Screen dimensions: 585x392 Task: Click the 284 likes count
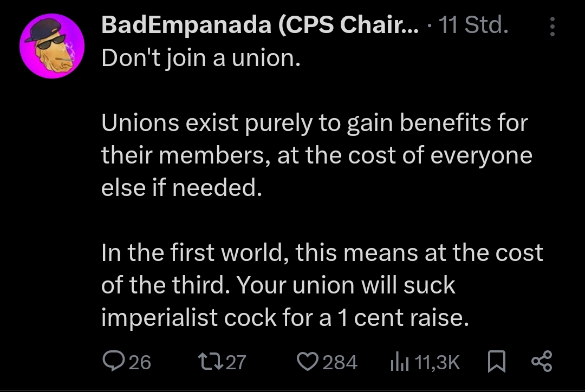(340, 362)
